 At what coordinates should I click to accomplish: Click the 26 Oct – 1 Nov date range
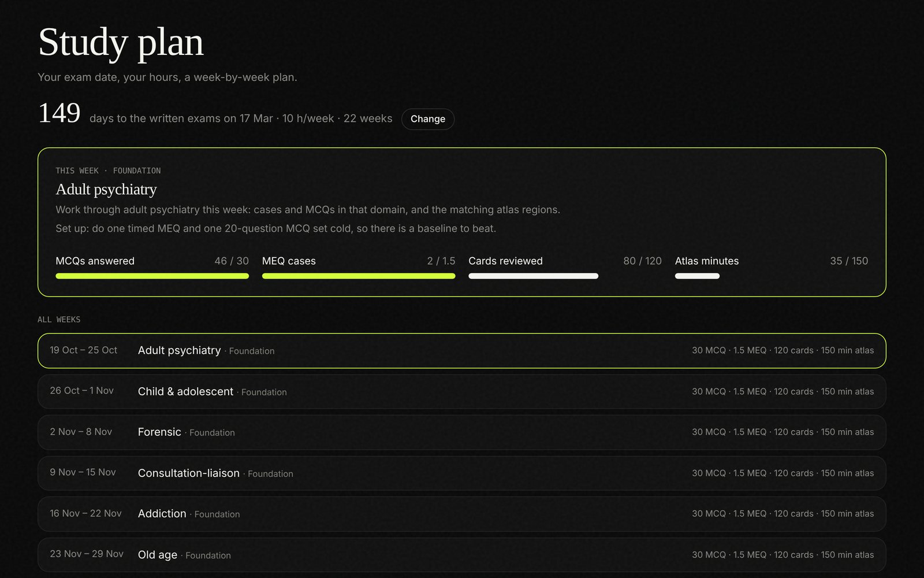81,391
